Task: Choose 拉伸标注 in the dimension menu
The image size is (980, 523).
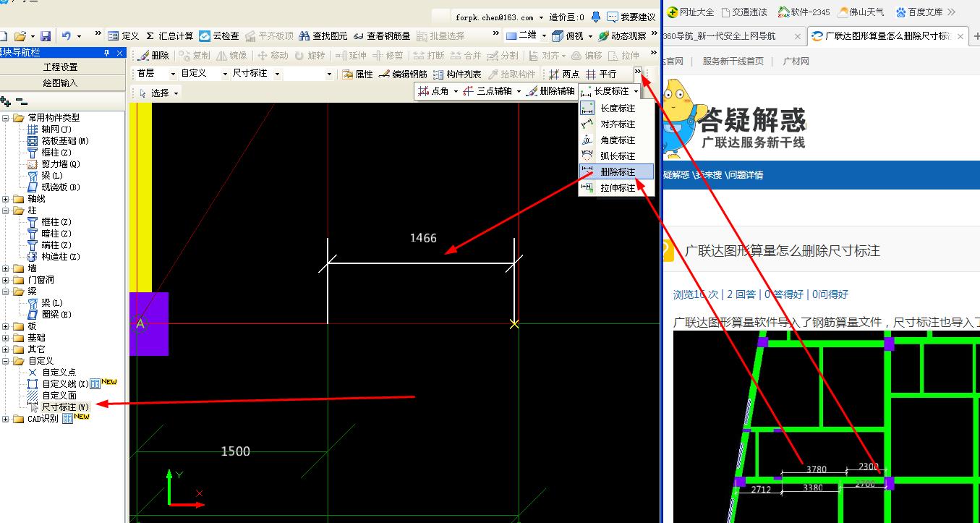Action: 616,187
